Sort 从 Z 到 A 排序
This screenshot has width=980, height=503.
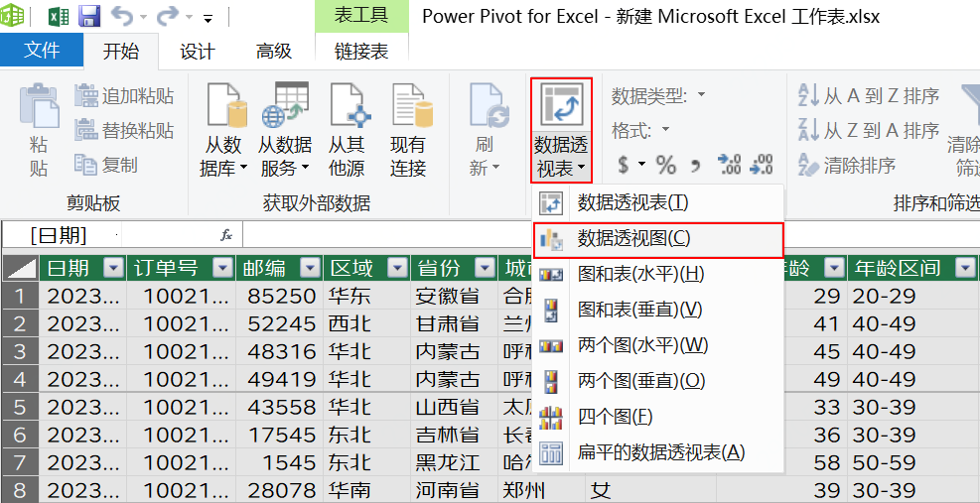tap(870, 131)
